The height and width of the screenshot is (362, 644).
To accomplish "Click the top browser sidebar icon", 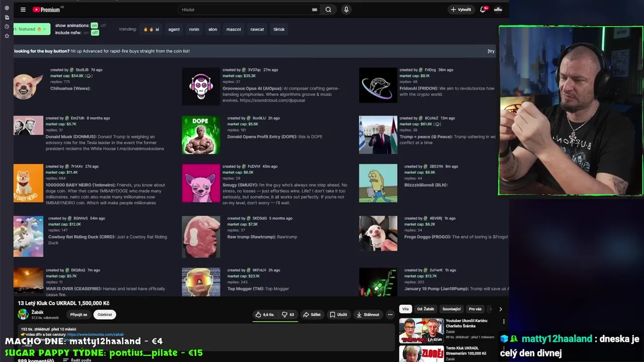I will (x=7, y=8).
